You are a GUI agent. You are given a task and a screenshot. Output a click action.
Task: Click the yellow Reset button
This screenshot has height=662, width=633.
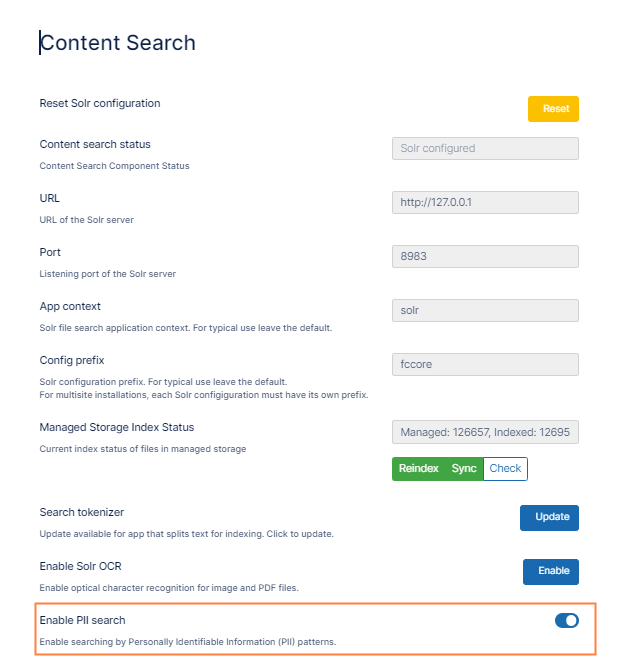coord(553,109)
